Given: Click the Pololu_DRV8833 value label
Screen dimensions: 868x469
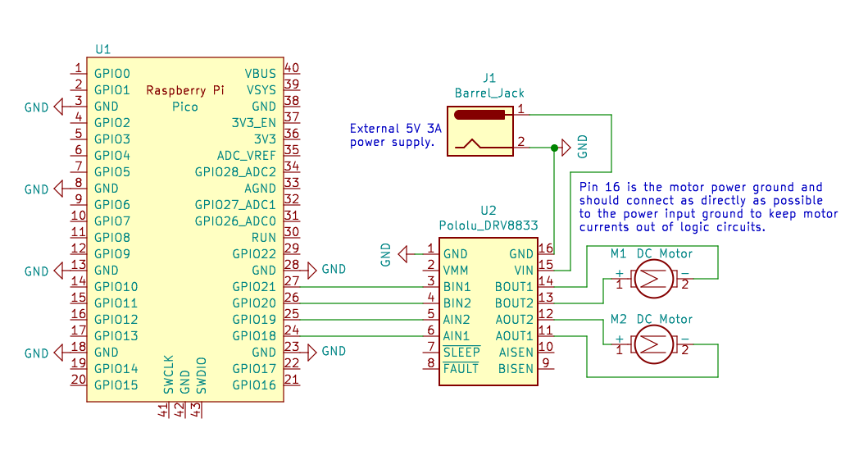Looking at the screenshot, I should tap(489, 225).
